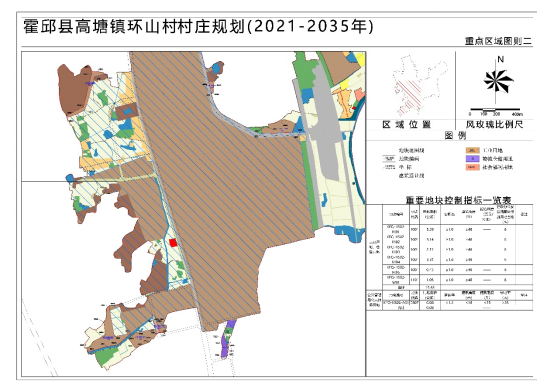This screenshot has height=392, width=554.
Task: Click the first data row of the indicators table
Action: pyautogui.click(x=458, y=229)
